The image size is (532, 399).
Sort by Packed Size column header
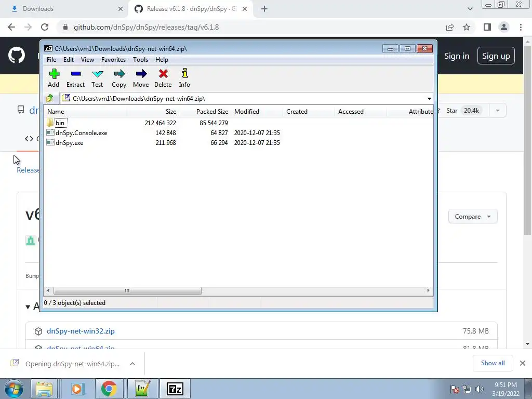tap(205, 112)
